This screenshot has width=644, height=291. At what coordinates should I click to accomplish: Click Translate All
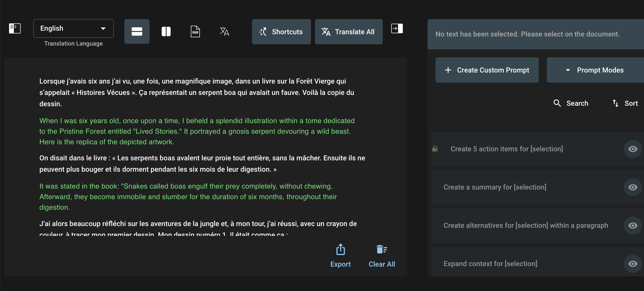click(x=348, y=31)
